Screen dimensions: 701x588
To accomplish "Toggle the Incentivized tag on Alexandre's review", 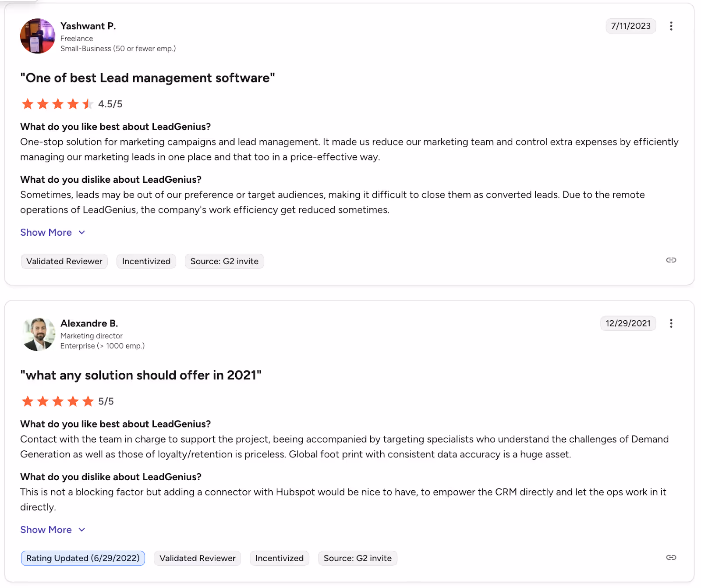I will (279, 558).
